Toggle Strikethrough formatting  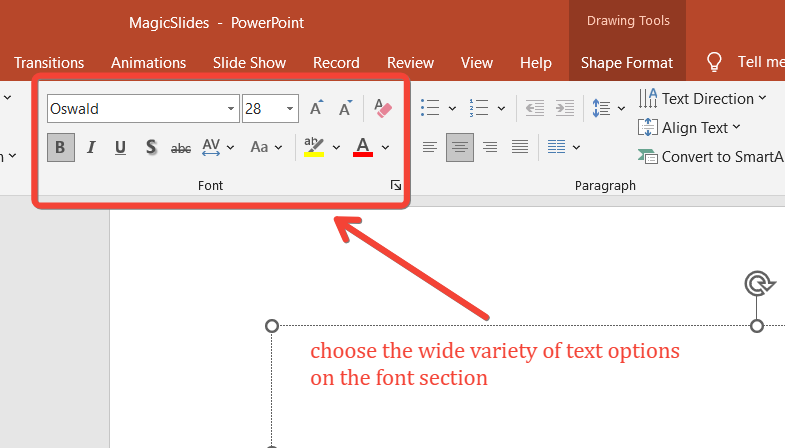click(181, 148)
